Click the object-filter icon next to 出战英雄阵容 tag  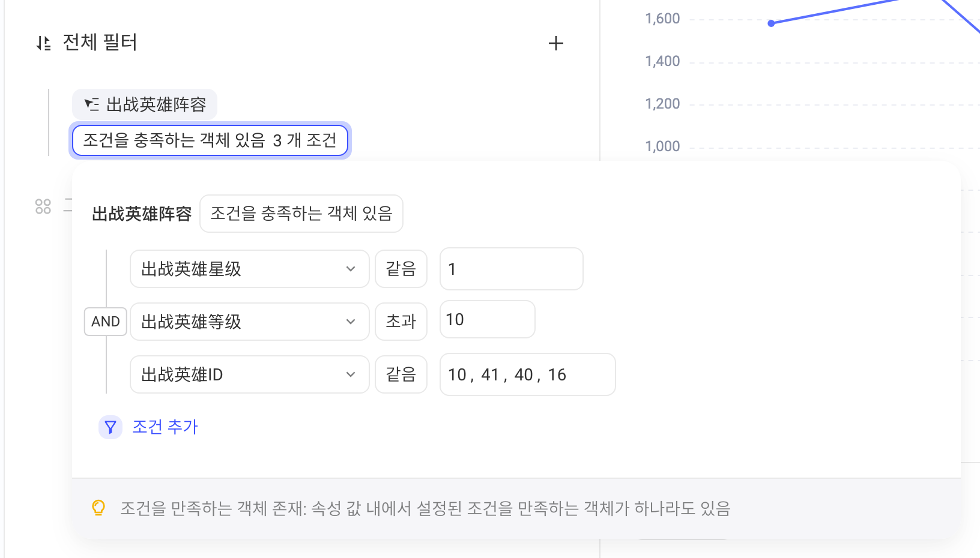tap(92, 104)
